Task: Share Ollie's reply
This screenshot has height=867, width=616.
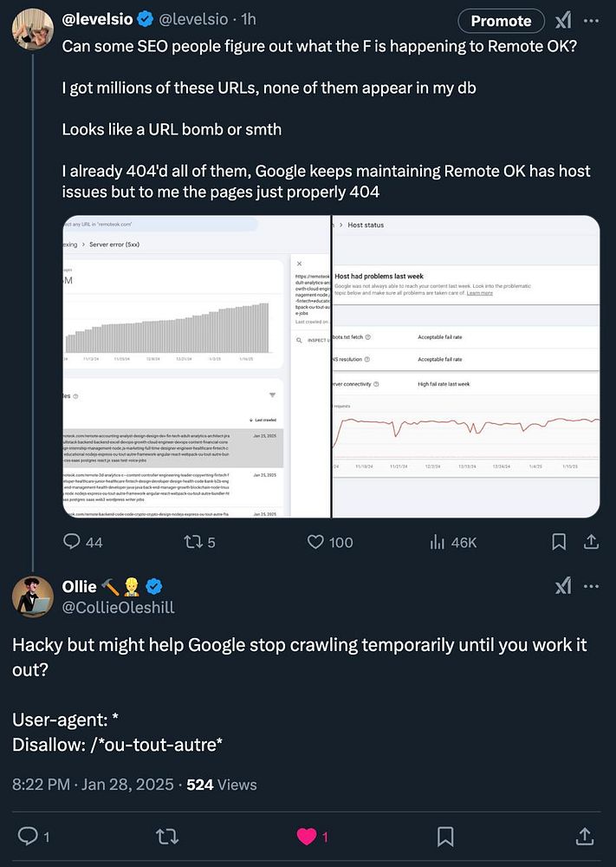Action: [x=585, y=837]
